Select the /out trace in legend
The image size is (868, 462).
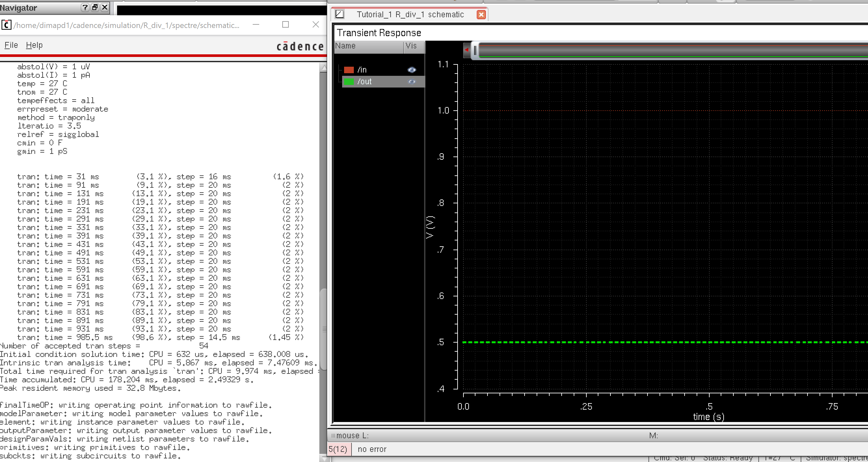click(365, 82)
